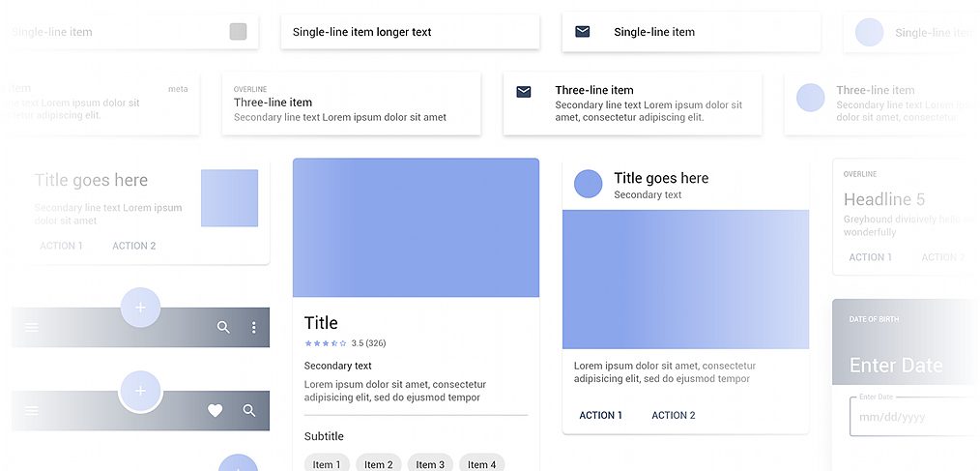Select the Item 4 chip

[x=481, y=464]
